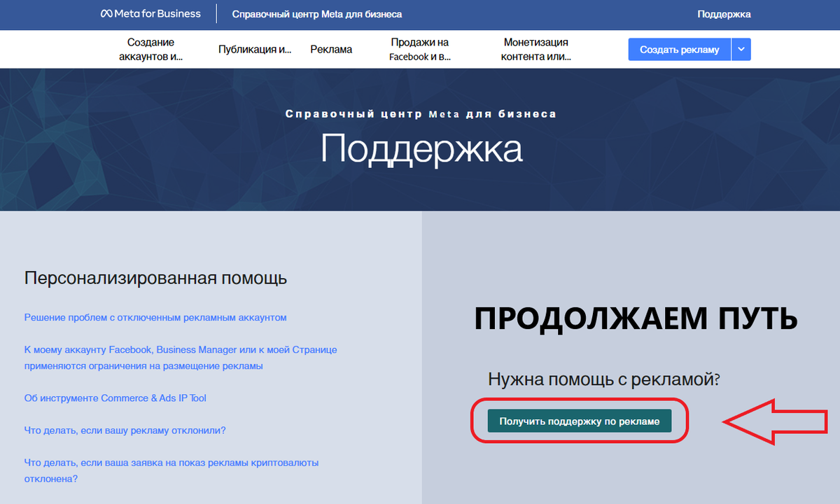This screenshot has height=504, width=840.
Task: Click the Персонализированная помощь heading
Action: [x=155, y=278]
